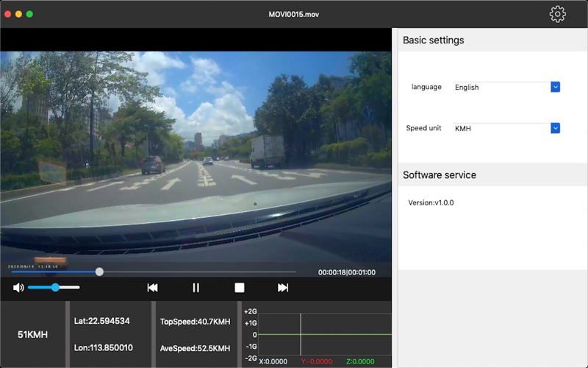Viewport: 588px width, 368px height.
Task: Click the X:0.0000 axis value
Action: [x=273, y=361]
